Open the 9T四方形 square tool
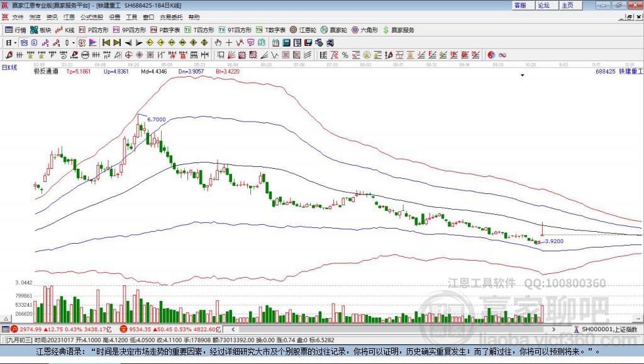 point(235,30)
